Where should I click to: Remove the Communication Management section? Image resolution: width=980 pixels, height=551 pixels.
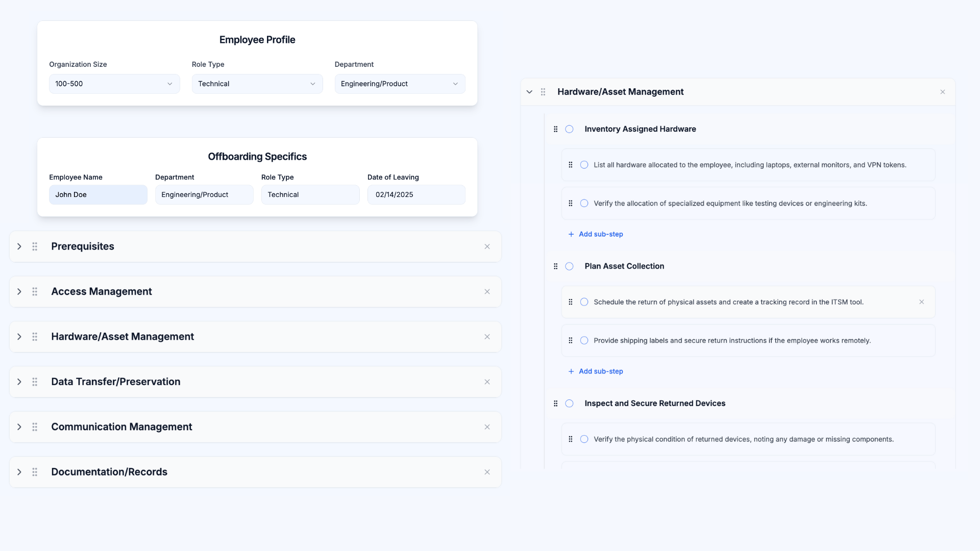pyautogui.click(x=487, y=427)
